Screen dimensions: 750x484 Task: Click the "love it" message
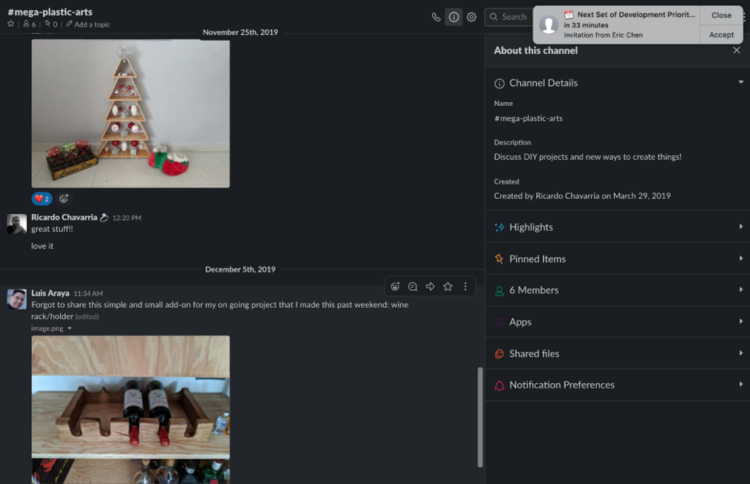coord(42,246)
